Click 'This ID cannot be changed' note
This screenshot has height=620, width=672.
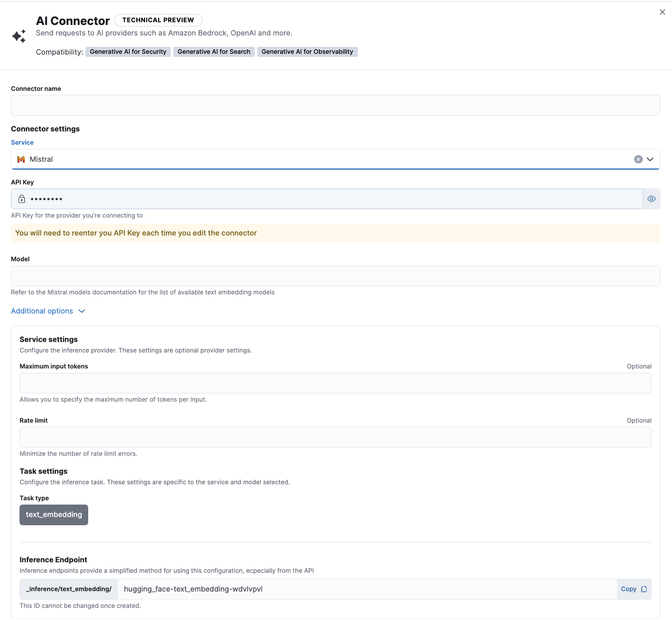[80, 606]
